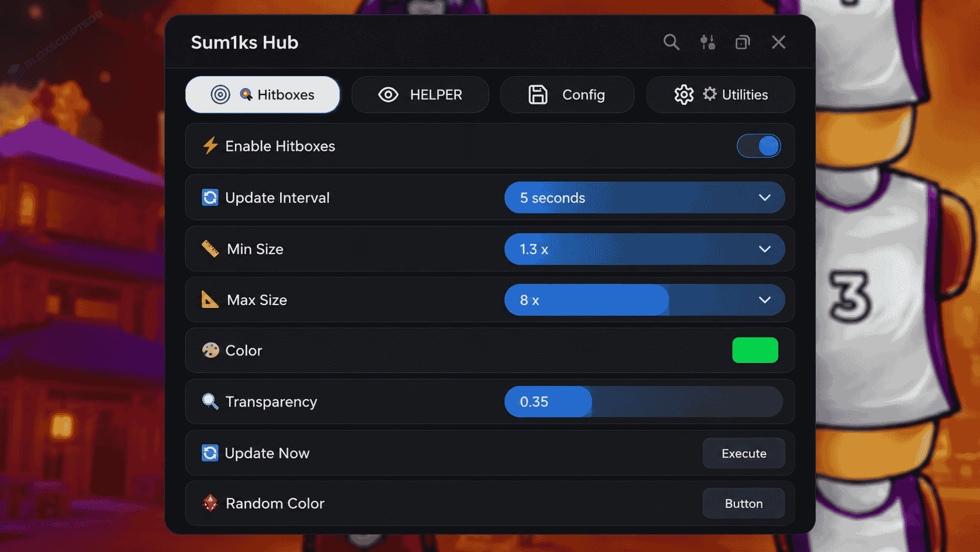The height and width of the screenshot is (552, 980).
Task: Click the Update Now label text
Action: 267,453
